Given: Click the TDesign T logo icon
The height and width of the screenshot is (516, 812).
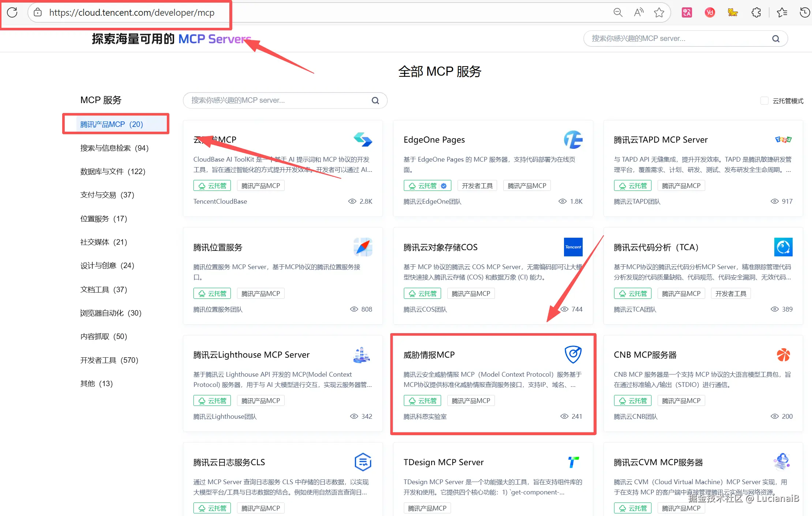Looking at the screenshot, I should (573, 462).
